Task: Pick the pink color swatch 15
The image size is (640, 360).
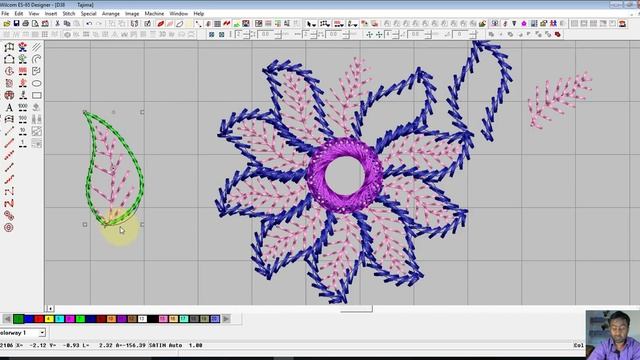Action: (x=163, y=319)
